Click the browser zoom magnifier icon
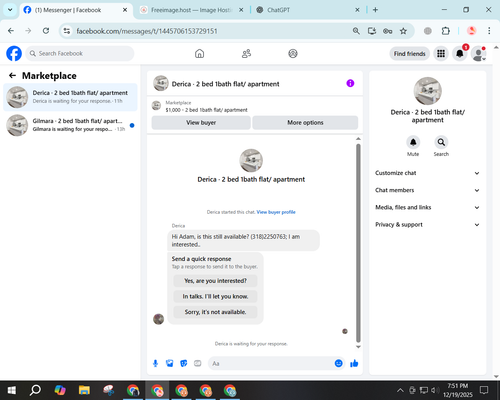The image size is (500, 400). click(356, 31)
